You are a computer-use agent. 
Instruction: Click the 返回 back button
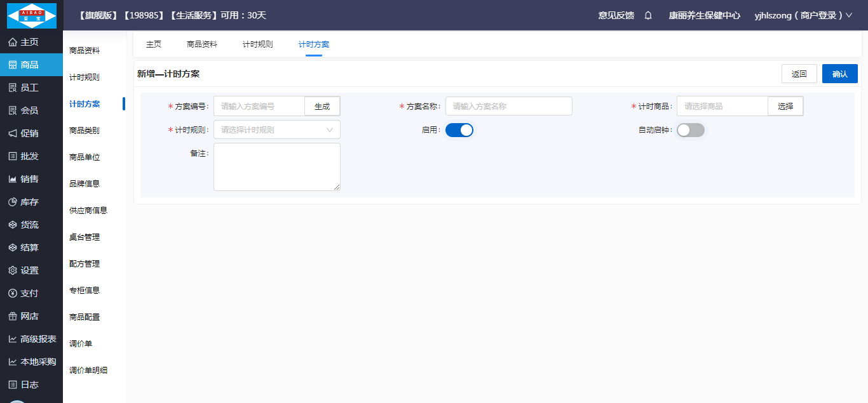tap(799, 74)
